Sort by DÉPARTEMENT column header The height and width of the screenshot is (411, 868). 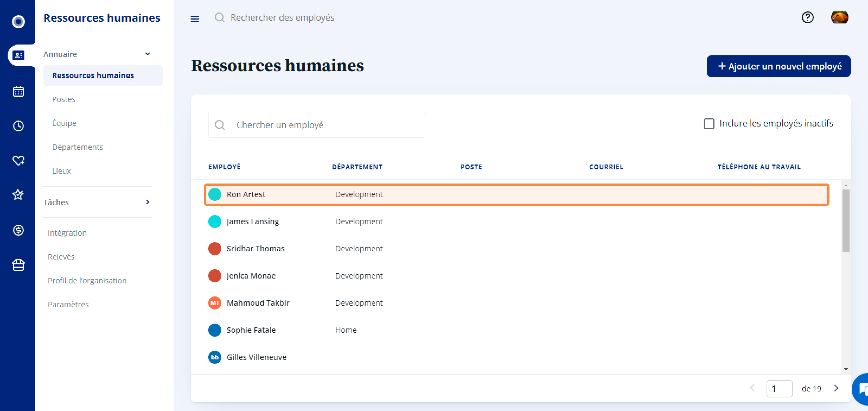(x=357, y=167)
